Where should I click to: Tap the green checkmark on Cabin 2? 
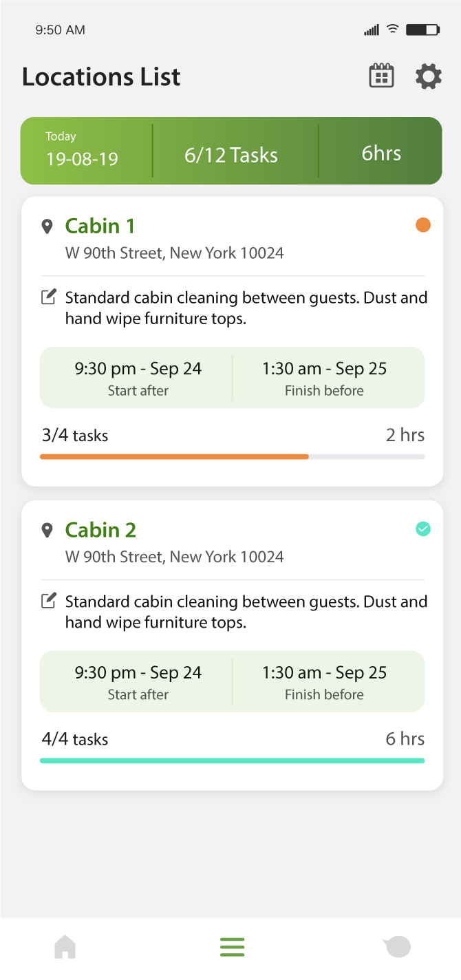point(423,529)
